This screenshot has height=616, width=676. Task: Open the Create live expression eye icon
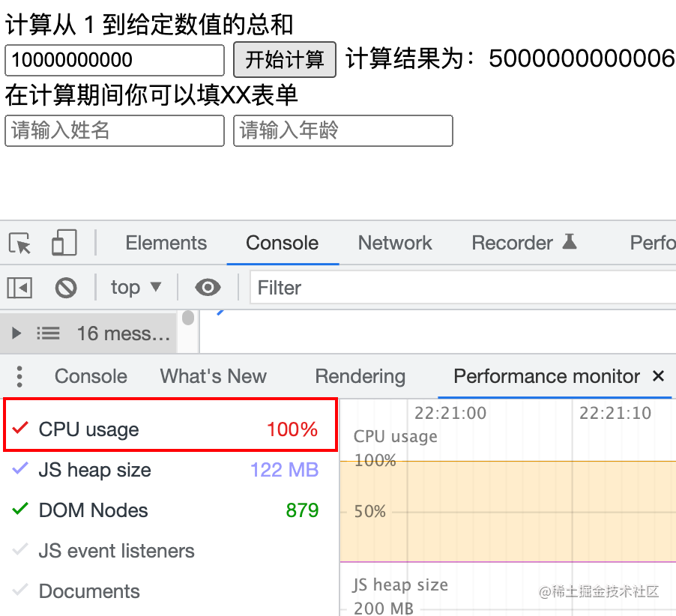[x=208, y=288]
